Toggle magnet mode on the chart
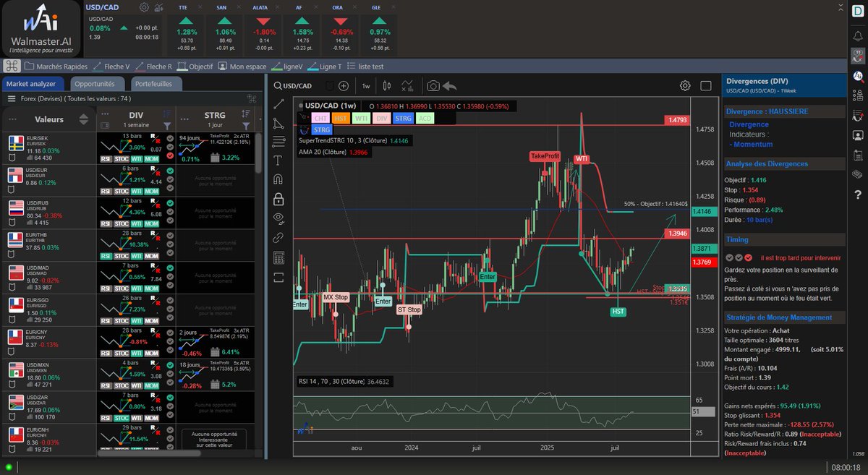The image size is (868, 475). 279,179
